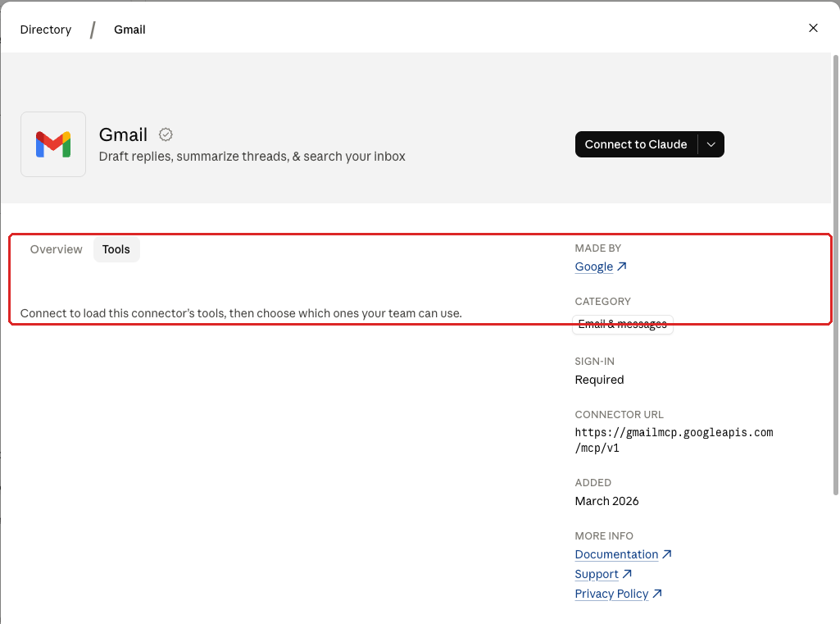Image resolution: width=840 pixels, height=624 pixels.
Task: Click the connector URL text
Action: 674,440
